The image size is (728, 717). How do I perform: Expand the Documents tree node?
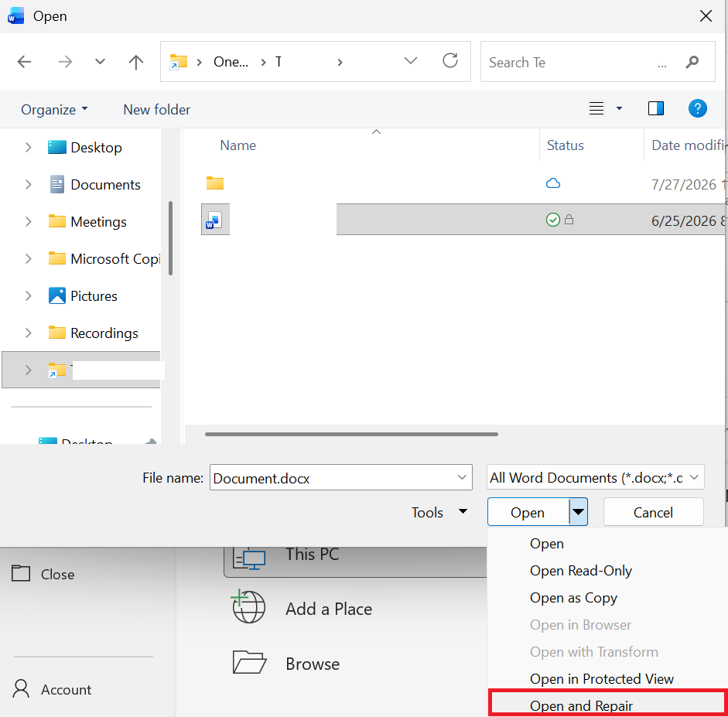pyautogui.click(x=29, y=185)
